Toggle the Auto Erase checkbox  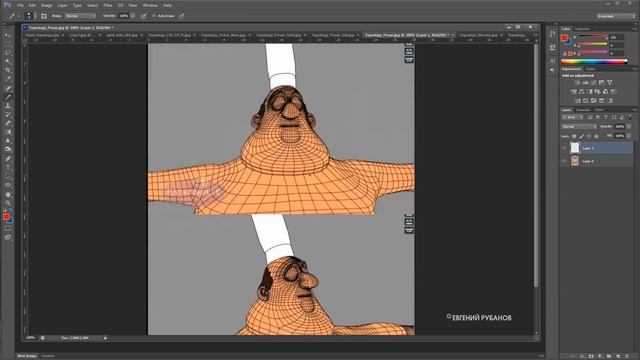[154, 16]
